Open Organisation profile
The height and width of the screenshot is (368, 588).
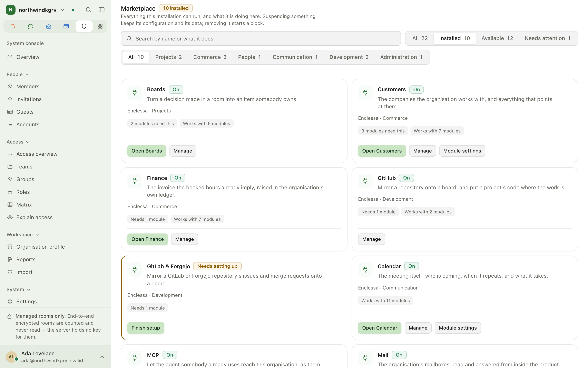click(55, 247)
